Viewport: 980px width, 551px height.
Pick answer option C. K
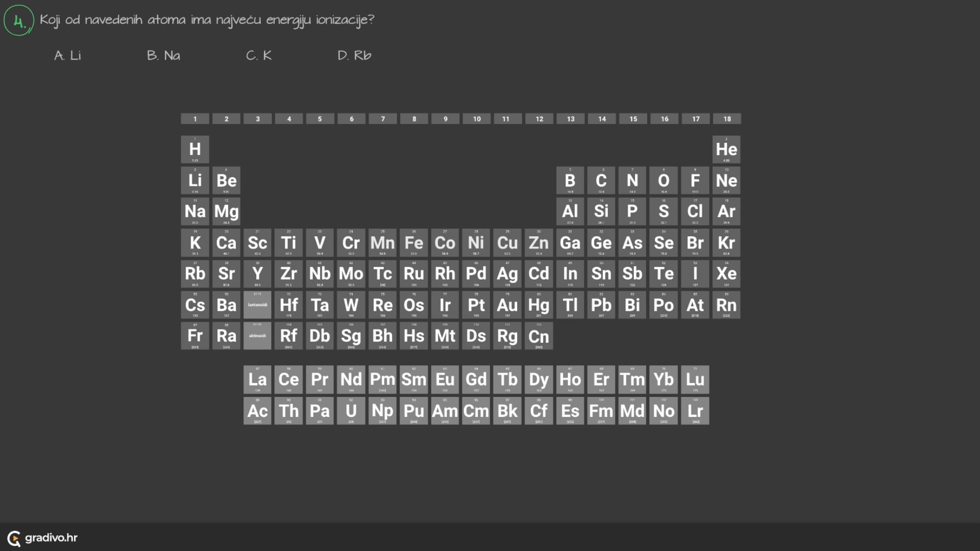[x=259, y=55]
